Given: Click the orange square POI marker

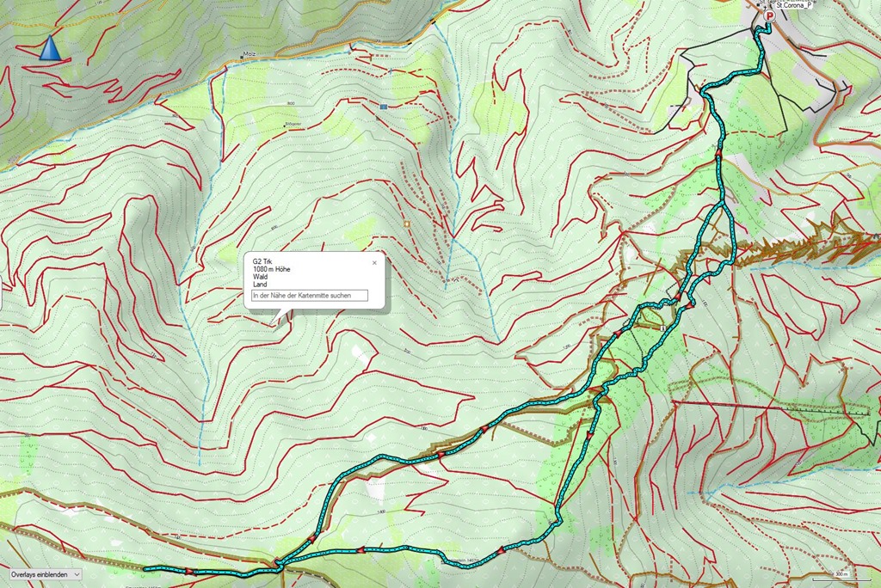Looking at the screenshot, I should [x=406, y=224].
